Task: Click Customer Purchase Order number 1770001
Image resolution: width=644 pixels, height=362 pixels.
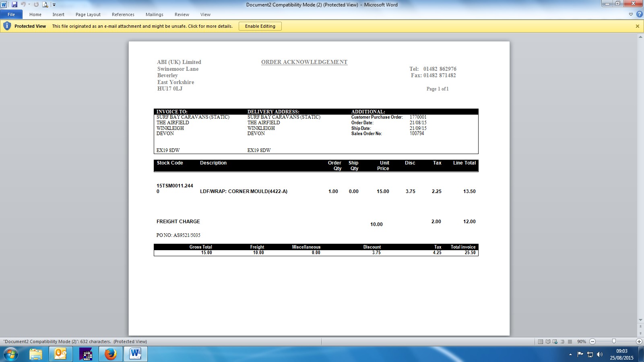Action: 418,117
